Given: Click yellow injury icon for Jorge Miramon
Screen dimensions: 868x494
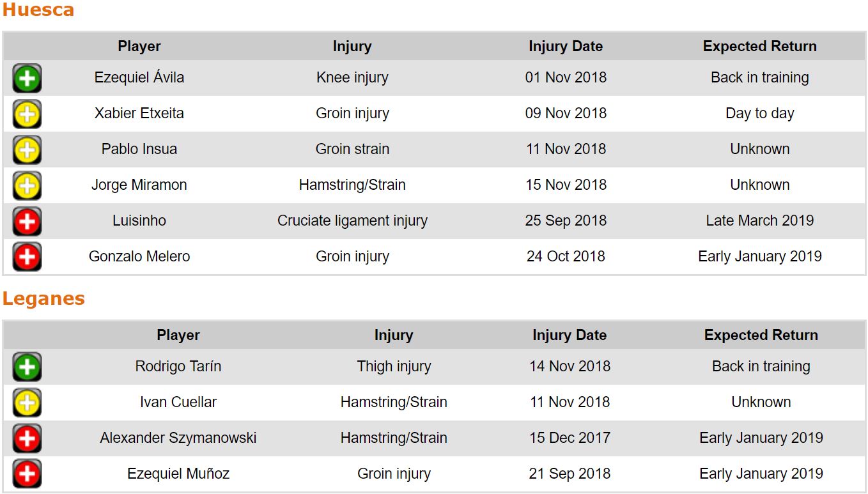Looking at the screenshot, I should pos(27,186).
